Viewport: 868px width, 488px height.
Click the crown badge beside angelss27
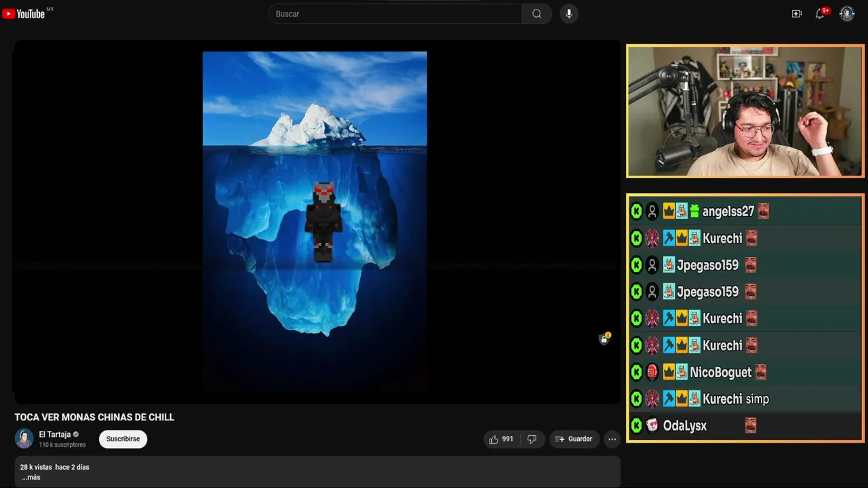point(669,211)
